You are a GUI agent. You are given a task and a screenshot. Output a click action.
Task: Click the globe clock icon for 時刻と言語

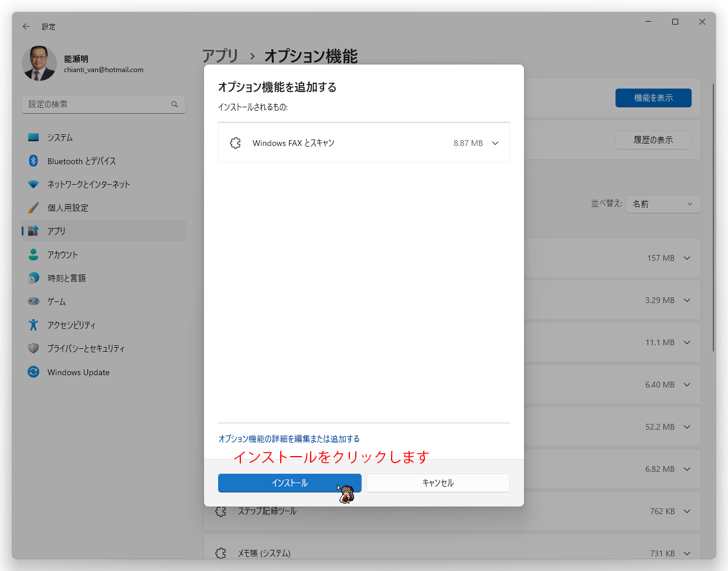[33, 278]
